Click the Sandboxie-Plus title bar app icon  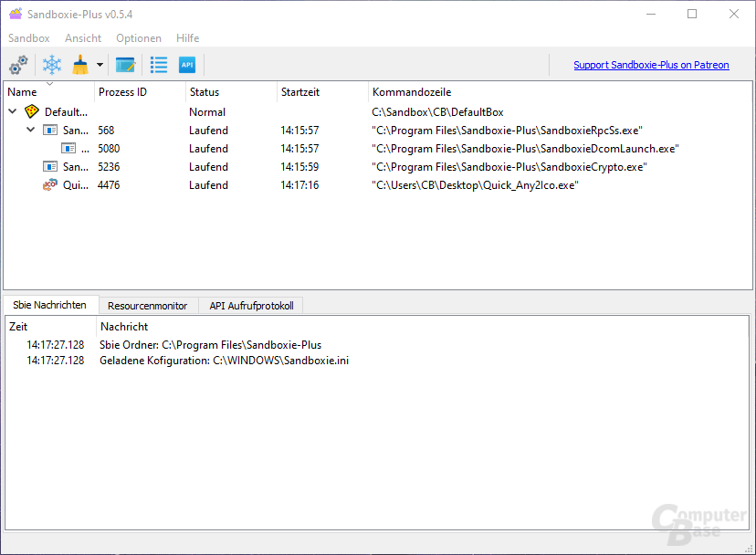tap(16, 14)
